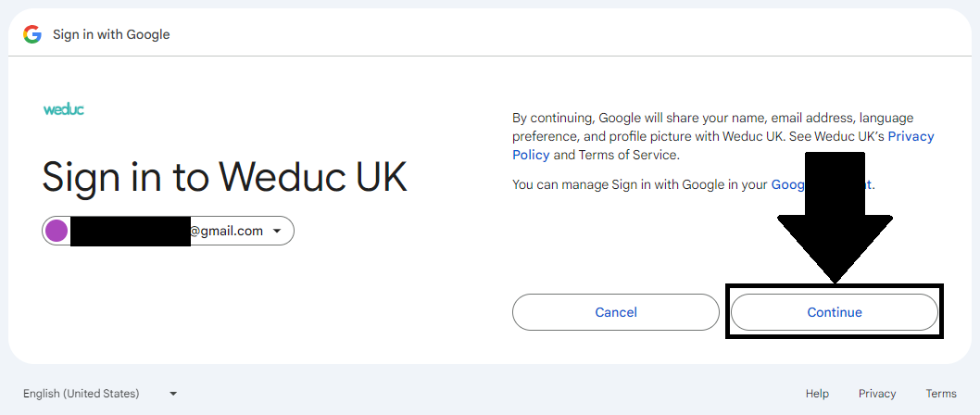Click the Weduc logo
980x415 pixels.
coord(64,109)
